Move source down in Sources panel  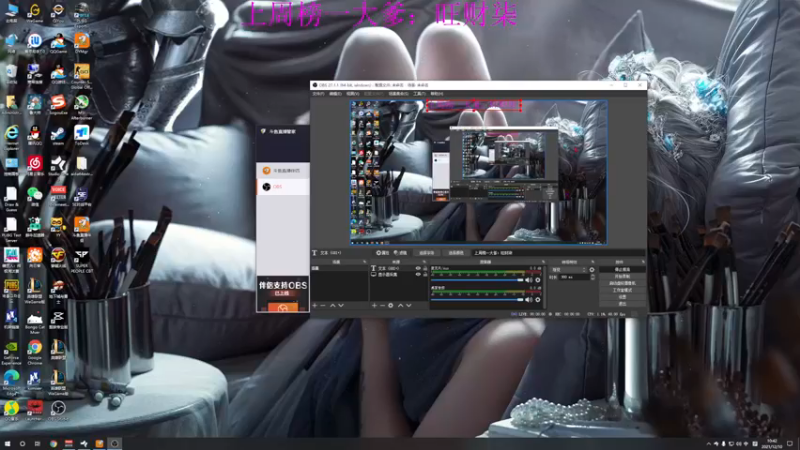[x=409, y=305]
